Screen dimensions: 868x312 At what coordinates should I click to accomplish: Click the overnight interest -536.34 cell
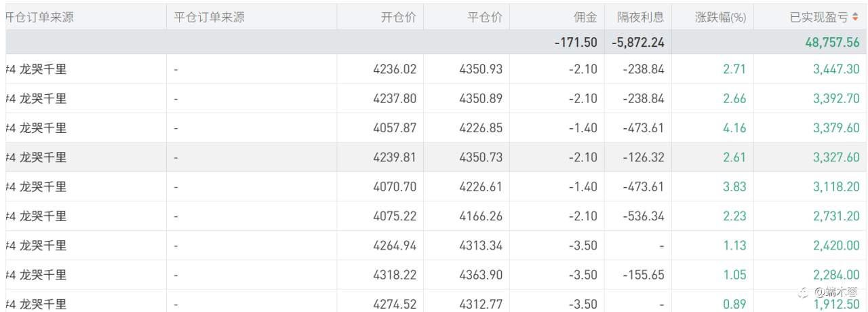pos(643,216)
